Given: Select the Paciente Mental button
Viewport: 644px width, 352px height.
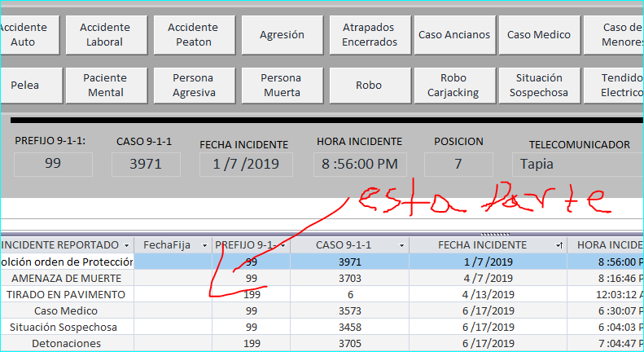Looking at the screenshot, I should click(105, 85).
